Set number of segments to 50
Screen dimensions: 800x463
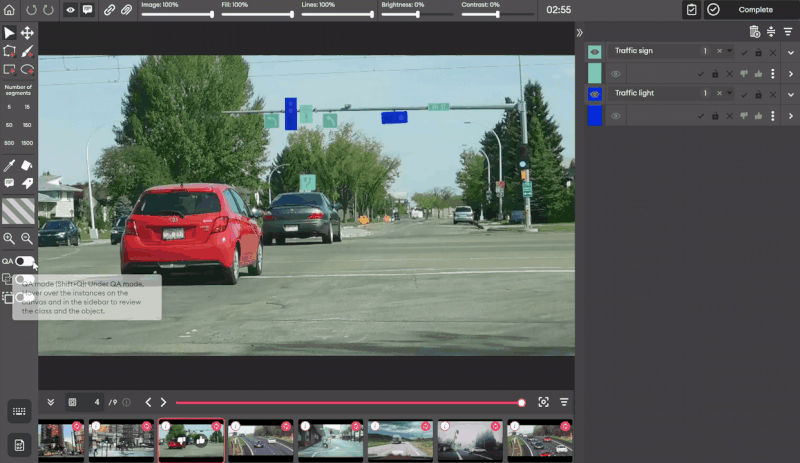(9, 125)
